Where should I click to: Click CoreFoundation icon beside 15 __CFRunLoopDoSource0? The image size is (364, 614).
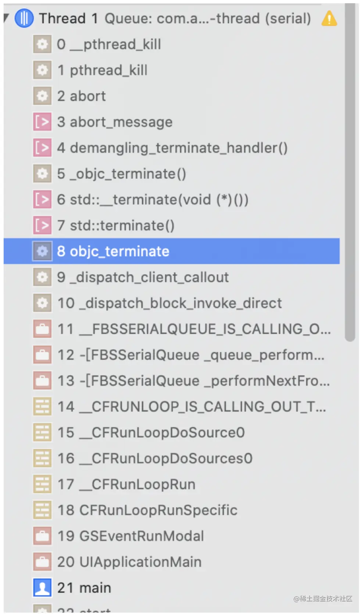click(x=42, y=432)
